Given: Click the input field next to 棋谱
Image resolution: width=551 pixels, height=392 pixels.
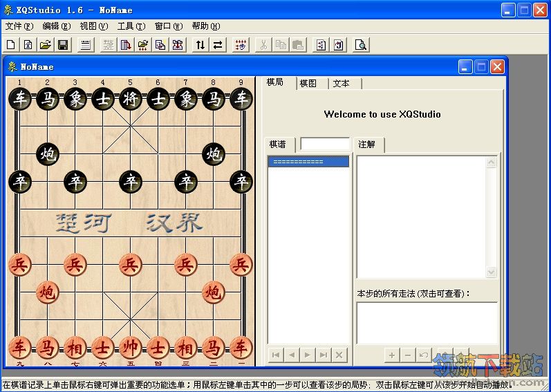Looking at the screenshot, I should [325, 144].
